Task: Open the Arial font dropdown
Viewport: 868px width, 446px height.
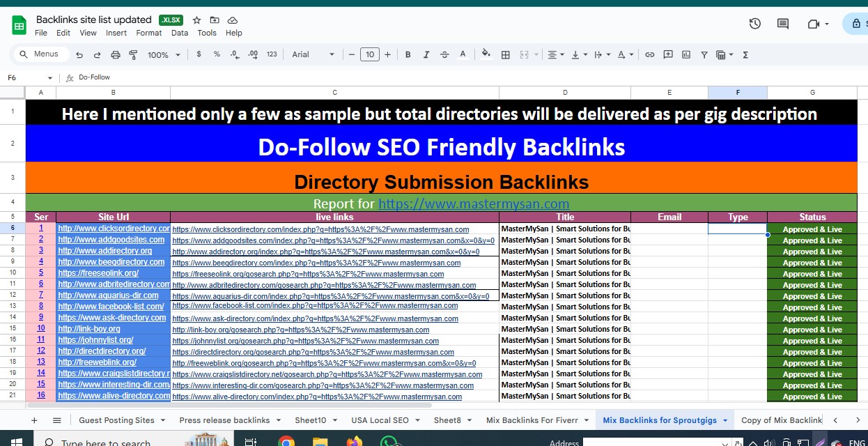Action: coord(313,54)
